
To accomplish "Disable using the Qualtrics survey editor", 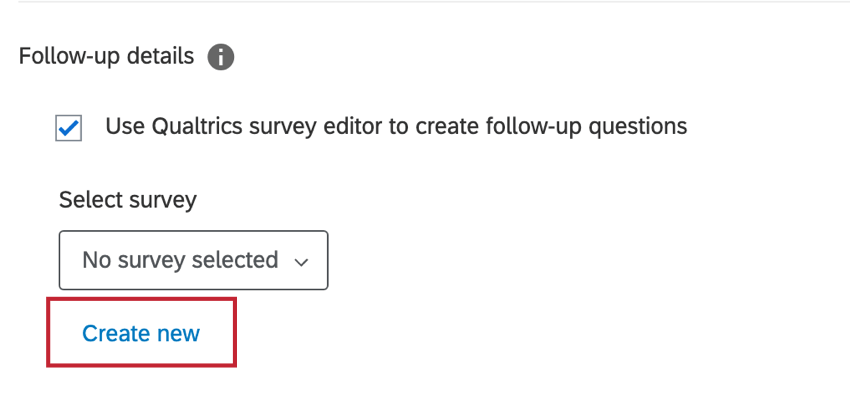I will [69, 128].
